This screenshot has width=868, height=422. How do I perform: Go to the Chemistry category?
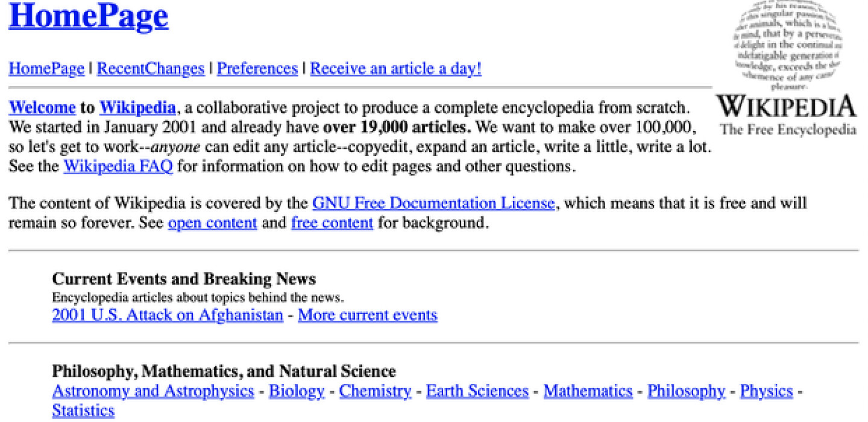[x=376, y=391]
